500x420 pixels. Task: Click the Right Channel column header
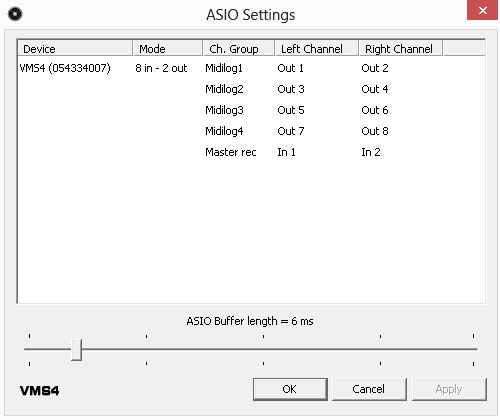coord(401,49)
